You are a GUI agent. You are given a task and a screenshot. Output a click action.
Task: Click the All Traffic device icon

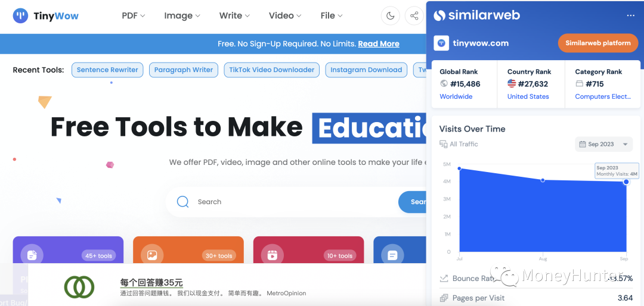443,144
